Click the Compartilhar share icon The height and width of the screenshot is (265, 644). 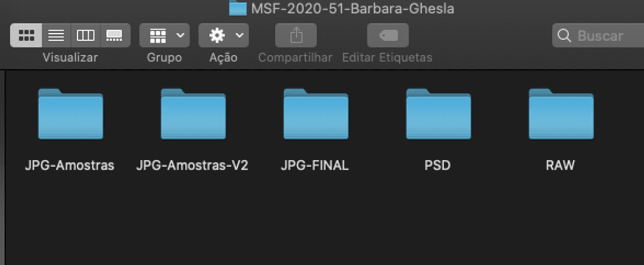[296, 36]
